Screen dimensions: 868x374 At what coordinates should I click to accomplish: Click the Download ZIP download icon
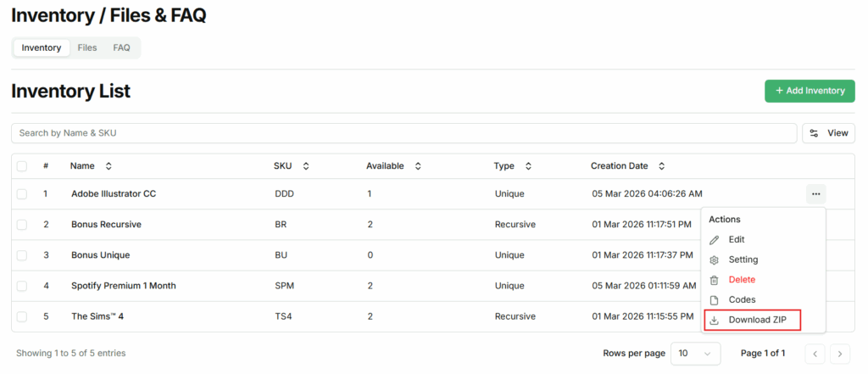(x=714, y=321)
